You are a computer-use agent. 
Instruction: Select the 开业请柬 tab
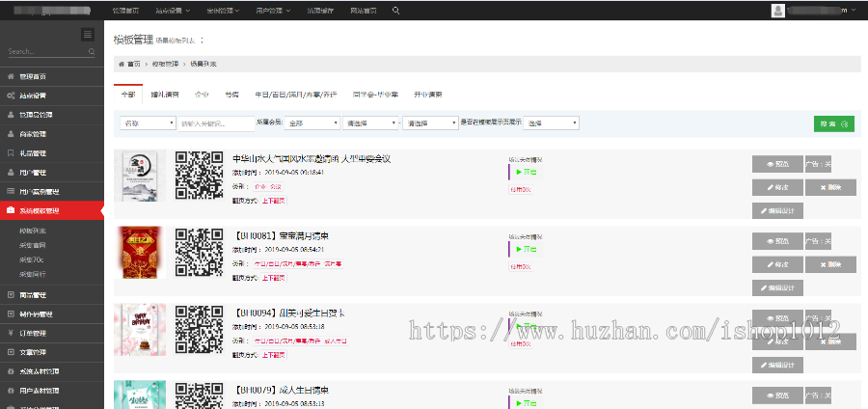(x=427, y=95)
